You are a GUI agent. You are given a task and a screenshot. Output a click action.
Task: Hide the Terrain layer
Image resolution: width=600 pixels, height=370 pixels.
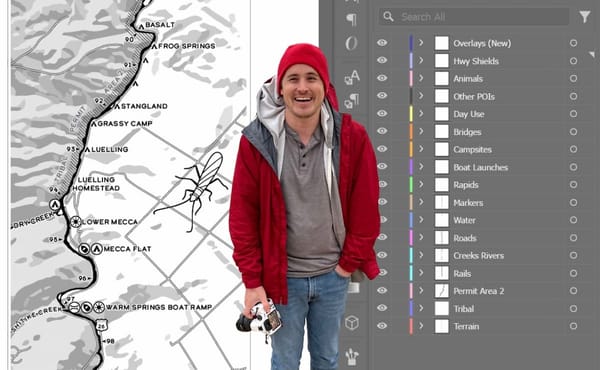[382, 326]
